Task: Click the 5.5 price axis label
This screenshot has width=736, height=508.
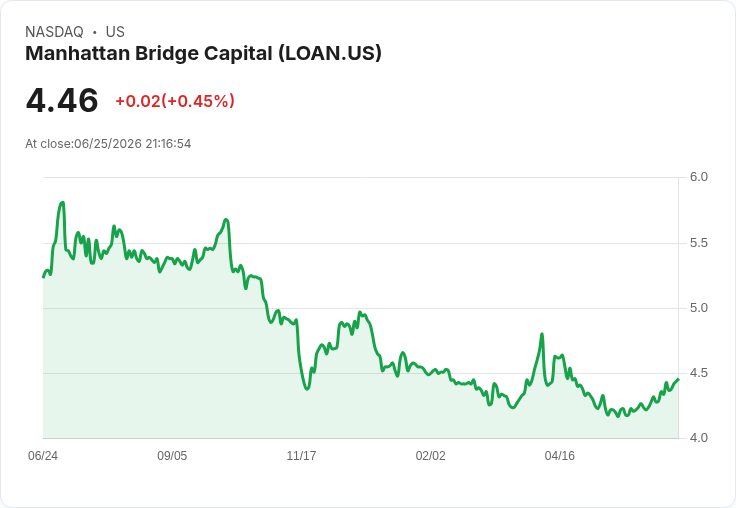Action: (698, 243)
